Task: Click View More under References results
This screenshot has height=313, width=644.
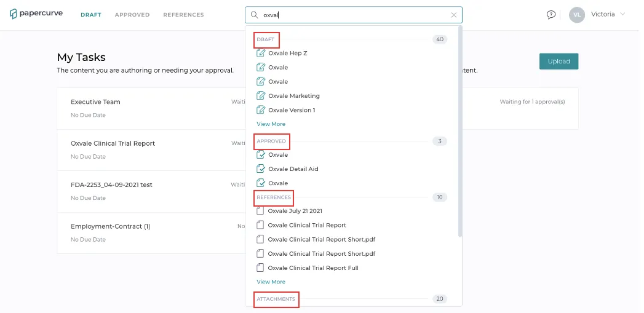Action: coord(271,282)
